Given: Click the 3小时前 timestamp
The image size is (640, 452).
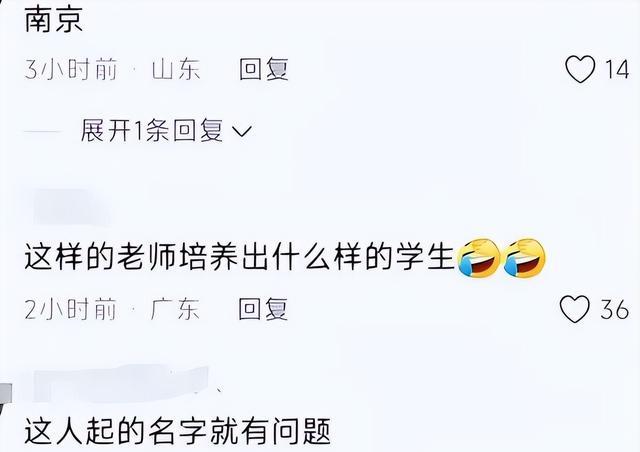Looking at the screenshot, I should (71, 69).
